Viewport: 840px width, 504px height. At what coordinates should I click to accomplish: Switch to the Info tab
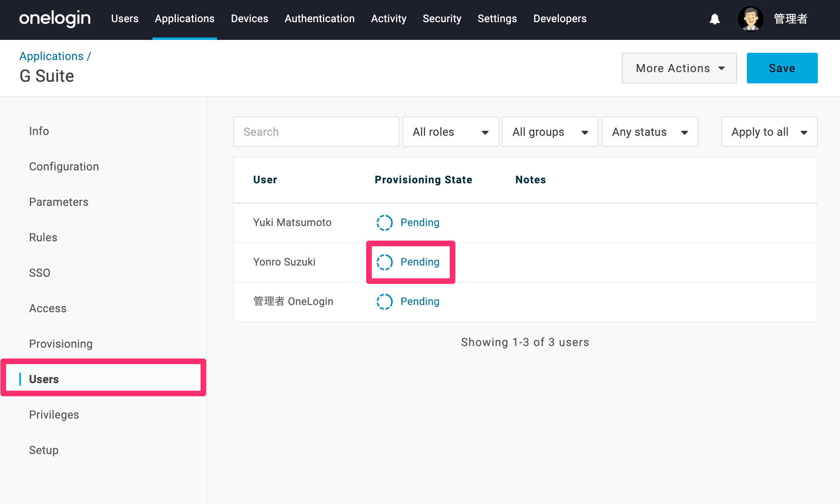click(x=39, y=131)
